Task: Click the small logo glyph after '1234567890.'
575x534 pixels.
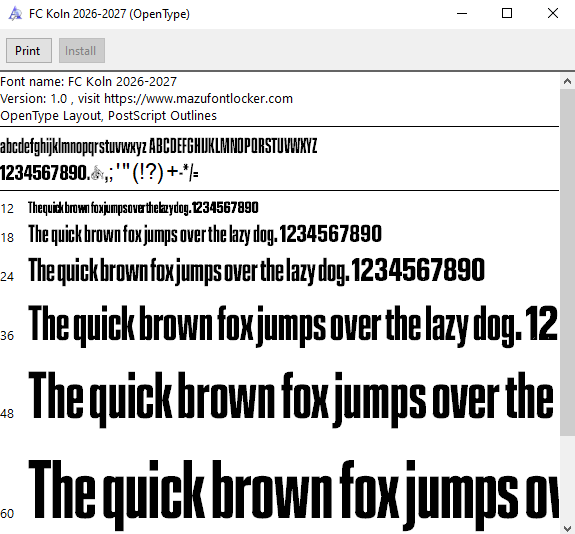Action: 97,173
